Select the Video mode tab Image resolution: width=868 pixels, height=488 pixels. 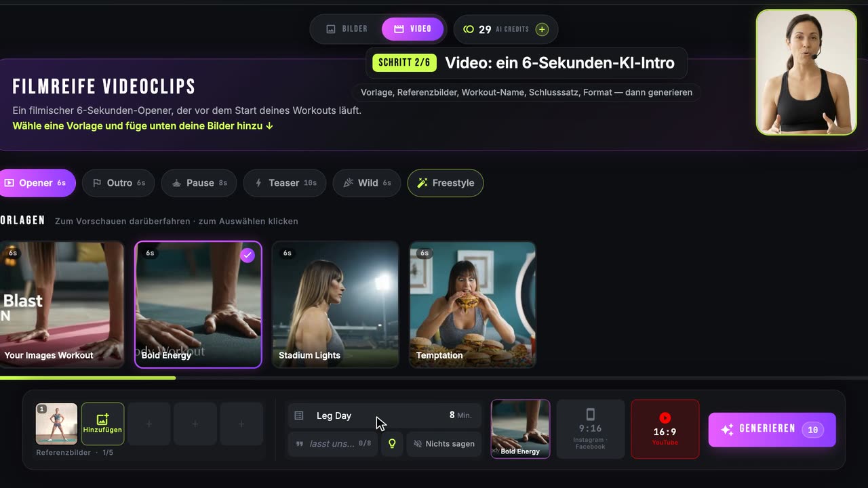[412, 29]
